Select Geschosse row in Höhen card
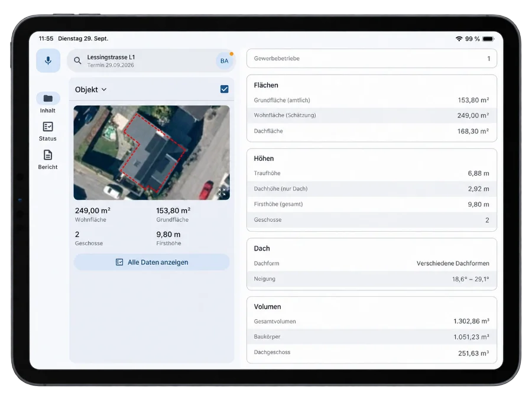Image resolution: width=532 pixels, height=399 pixels. click(372, 220)
